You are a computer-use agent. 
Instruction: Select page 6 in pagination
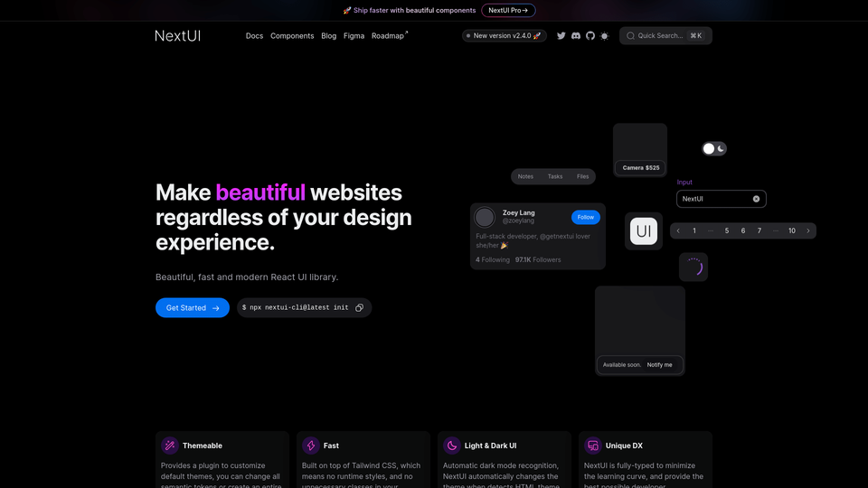click(743, 230)
